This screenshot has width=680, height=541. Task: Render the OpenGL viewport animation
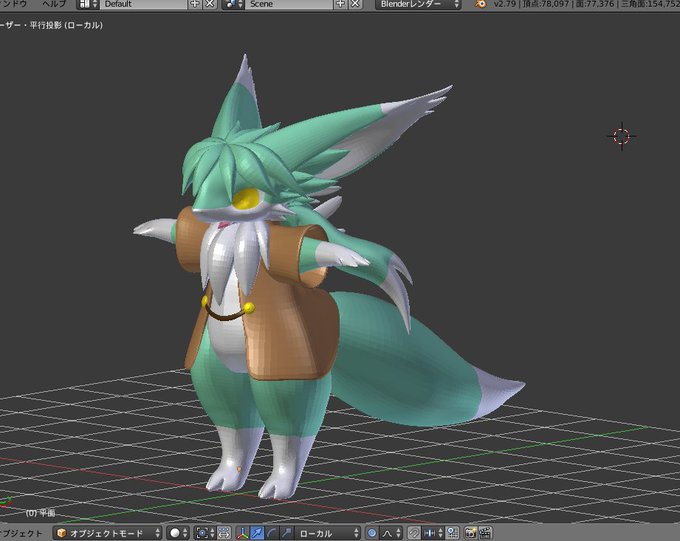(485, 533)
